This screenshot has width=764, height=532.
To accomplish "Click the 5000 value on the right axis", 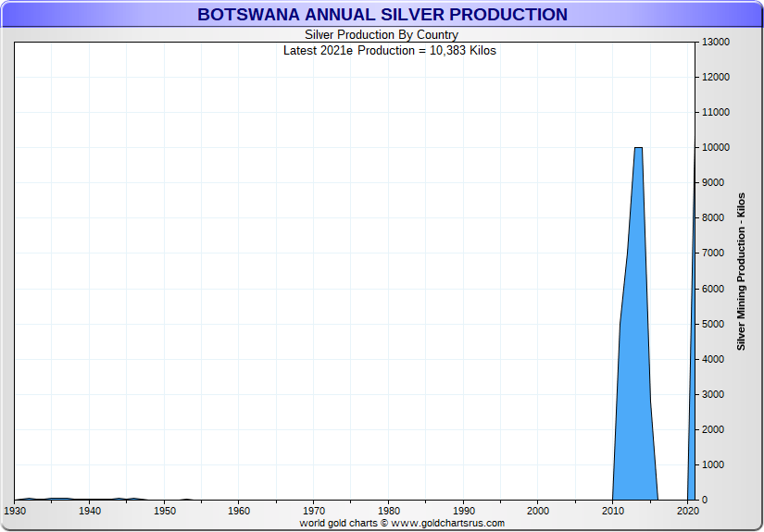I will [714, 324].
